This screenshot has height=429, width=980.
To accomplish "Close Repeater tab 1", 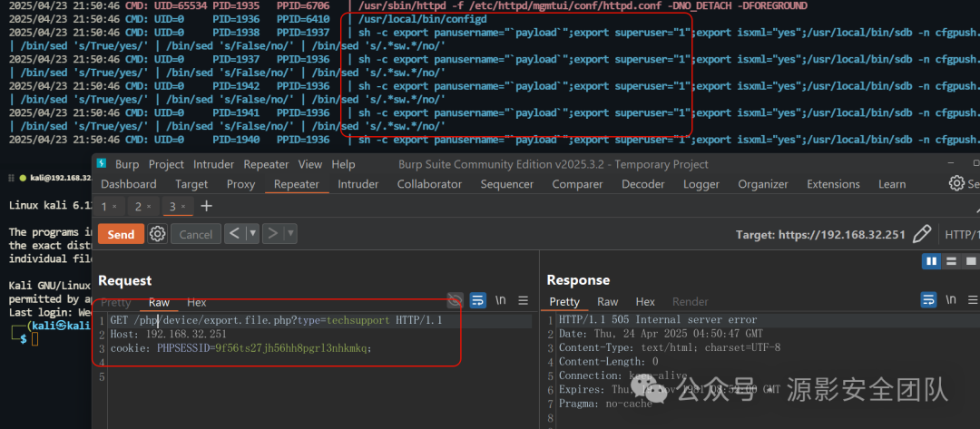I will click(115, 207).
